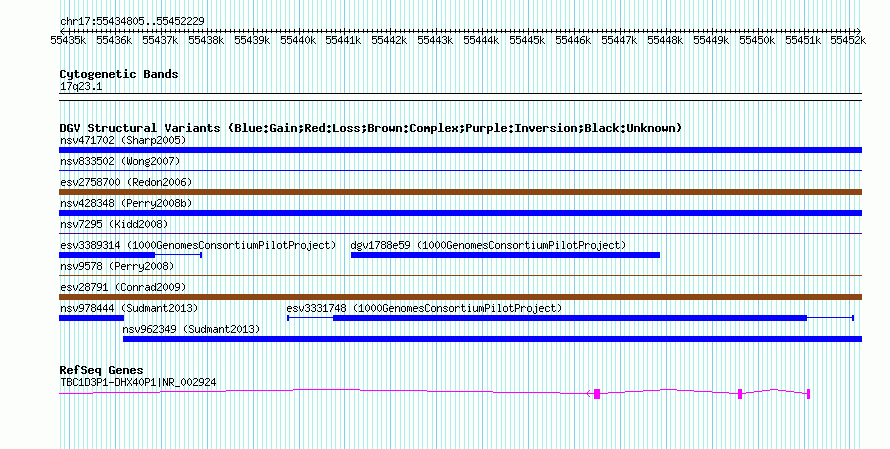Screen dimensions: 890x449
Task: Click the nsv962349 (Sudmant2013) variant label
Action: pyautogui.click(x=191, y=329)
